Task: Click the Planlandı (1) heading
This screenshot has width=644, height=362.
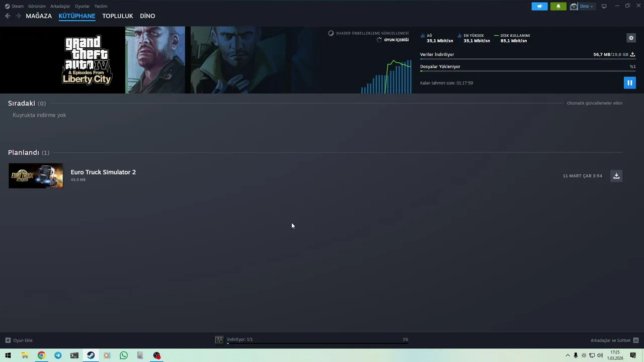Action: coord(29,152)
